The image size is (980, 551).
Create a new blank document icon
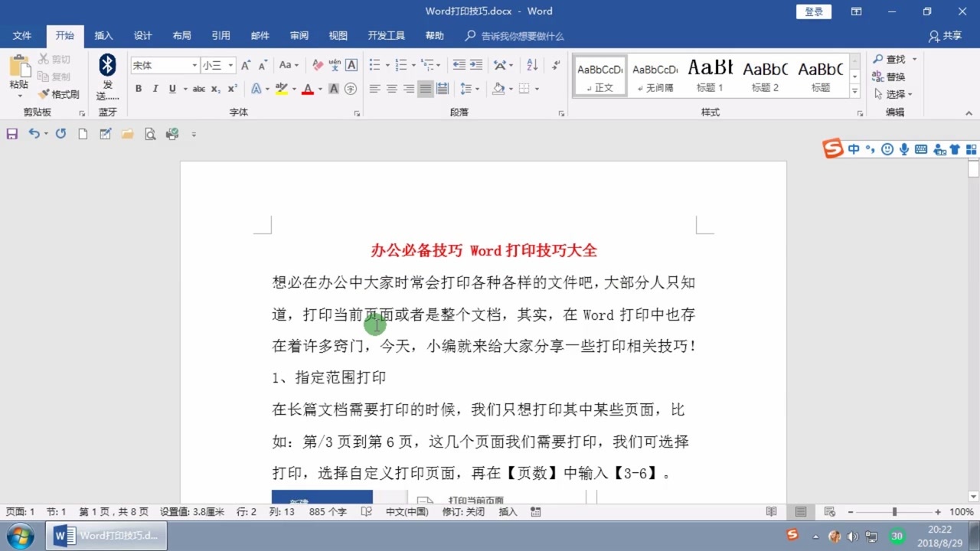[x=83, y=134]
